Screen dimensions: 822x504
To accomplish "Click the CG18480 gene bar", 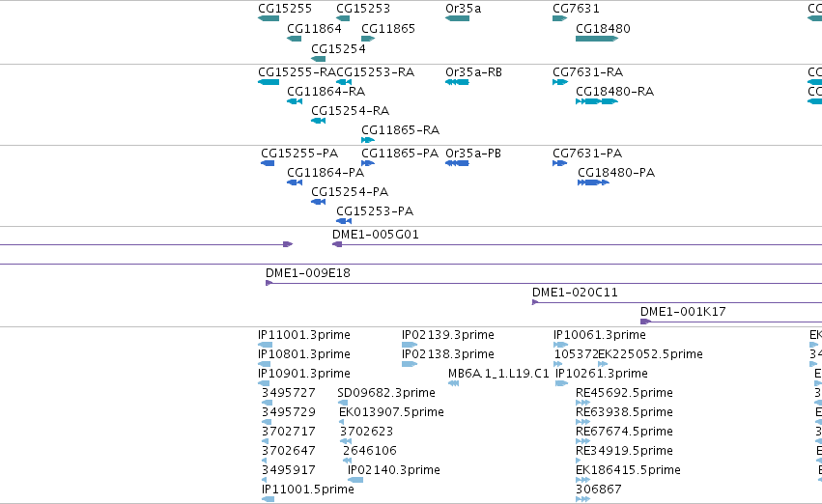I will click(597, 39).
